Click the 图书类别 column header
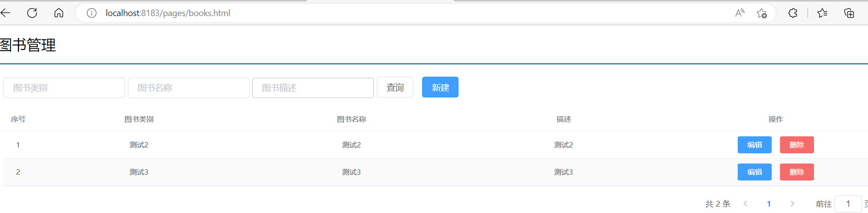The width and height of the screenshot is (868, 213). (139, 119)
